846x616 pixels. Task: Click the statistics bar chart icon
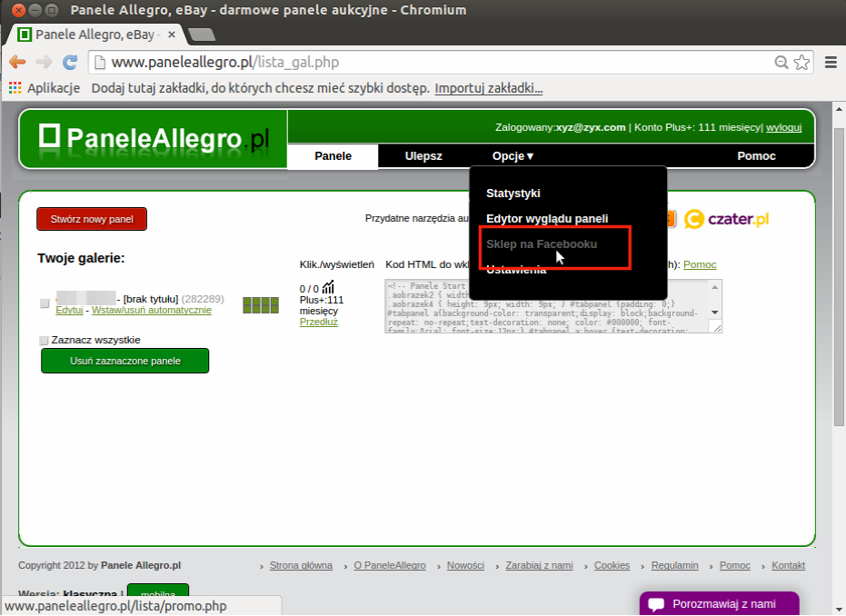tap(328, 288)
